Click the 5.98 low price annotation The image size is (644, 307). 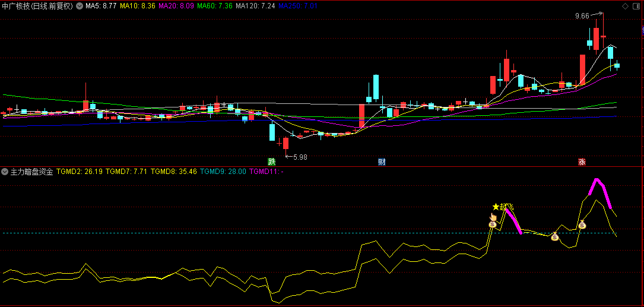(300, 157)
